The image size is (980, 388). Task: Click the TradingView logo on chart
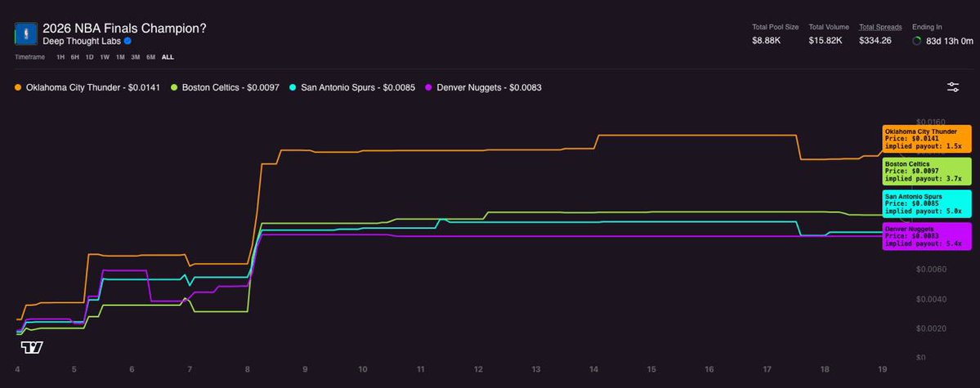pos(31,347)
